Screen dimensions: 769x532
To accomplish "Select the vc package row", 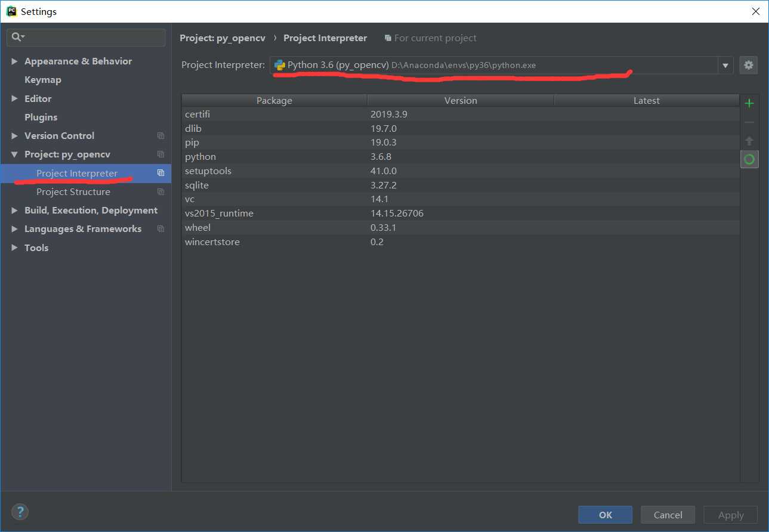I will (461, 199).
